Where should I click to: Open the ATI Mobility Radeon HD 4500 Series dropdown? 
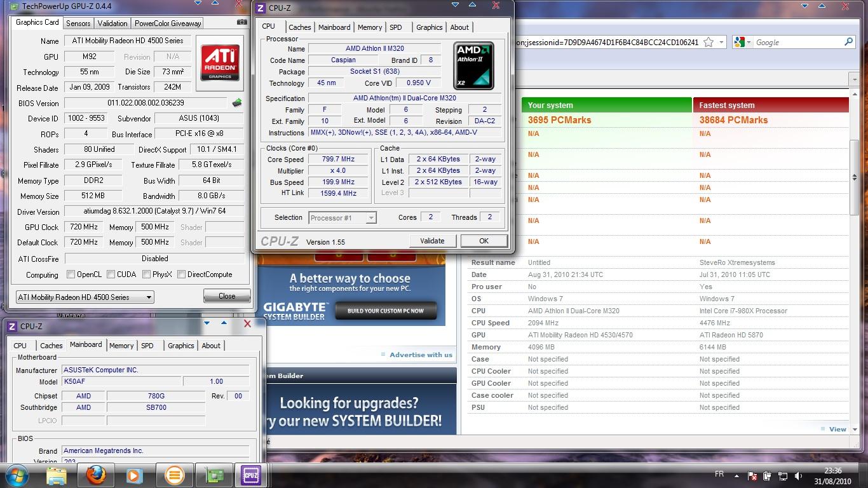click(x=85, y=297)
